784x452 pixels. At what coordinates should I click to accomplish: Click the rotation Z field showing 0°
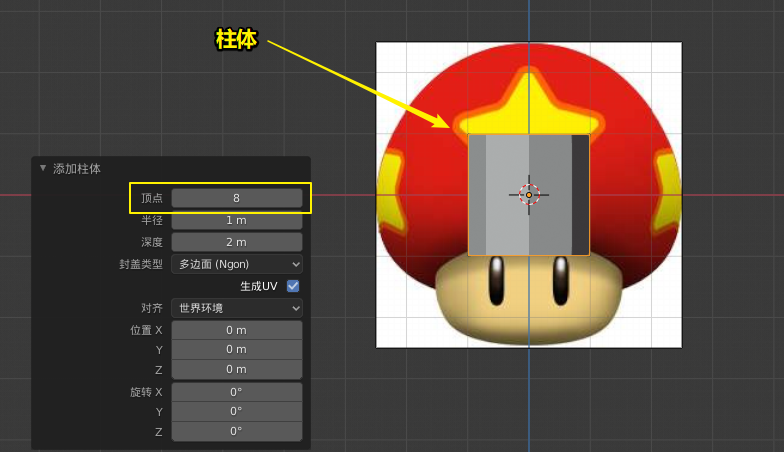(236, 432)
